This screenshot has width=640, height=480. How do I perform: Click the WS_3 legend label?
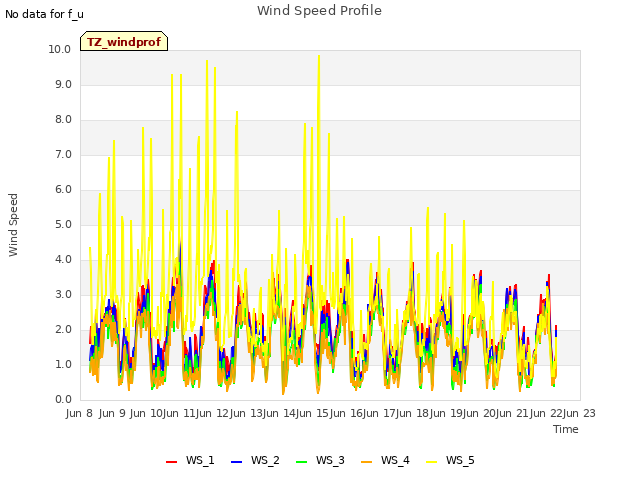330,460
